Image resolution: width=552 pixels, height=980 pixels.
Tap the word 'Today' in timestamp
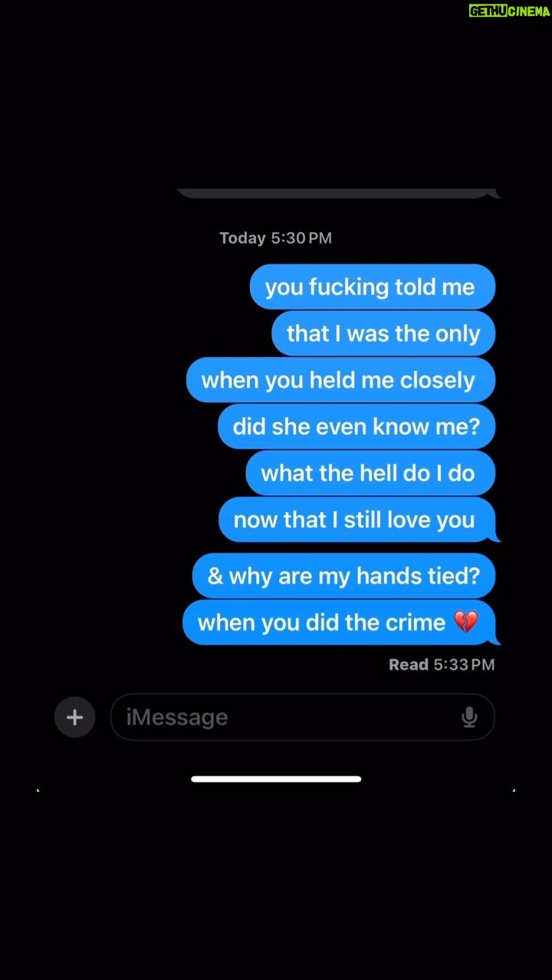[242, 238]
